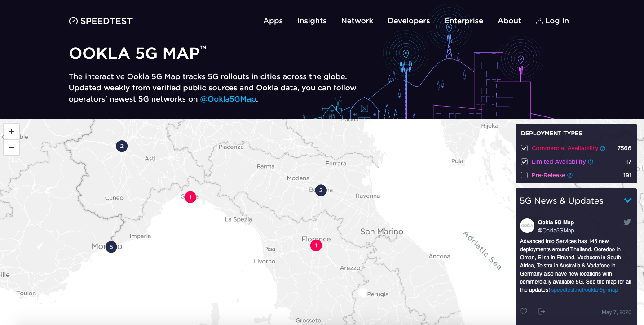Share the tweet via share icon
644x325 pixels.
(542, 312)
